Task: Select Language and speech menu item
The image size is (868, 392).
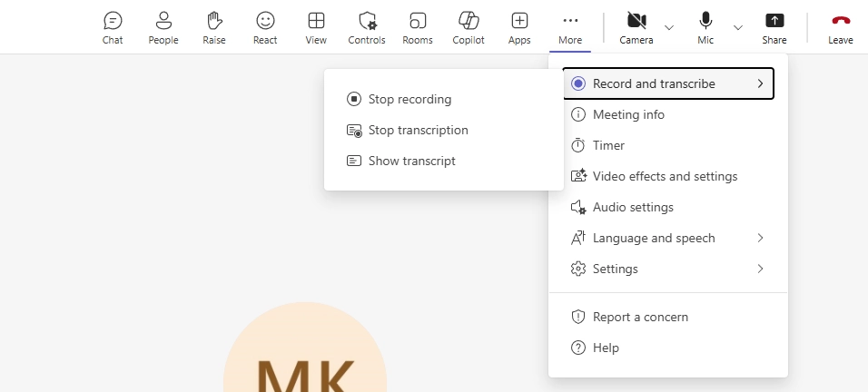Action: pos(668,239)
